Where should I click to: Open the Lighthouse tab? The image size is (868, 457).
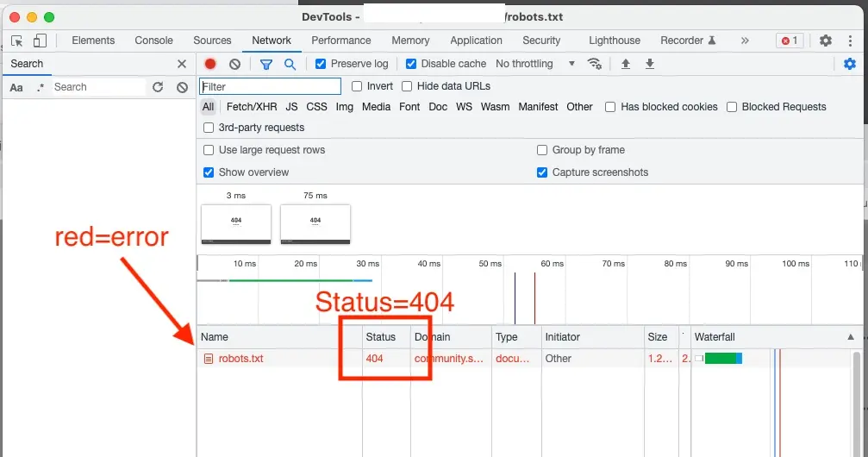(615, 41)
